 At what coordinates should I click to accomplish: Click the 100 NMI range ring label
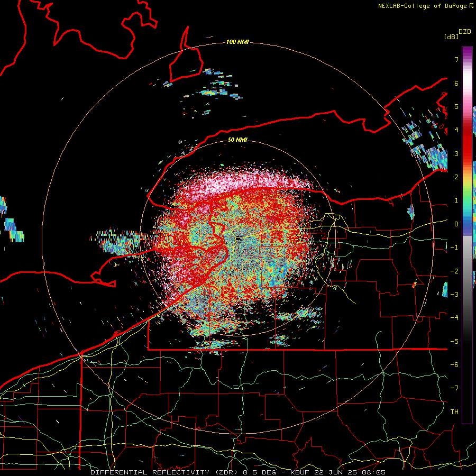[x=237, y=42]
